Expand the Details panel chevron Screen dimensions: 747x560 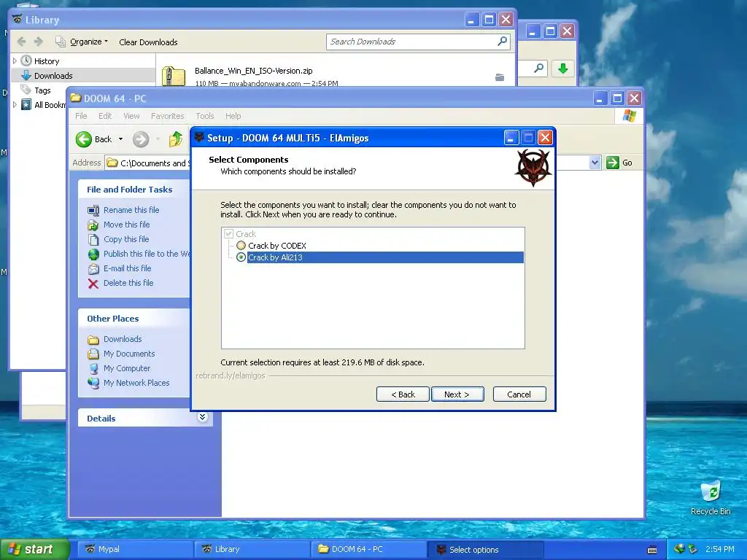(x=203, y=417)
